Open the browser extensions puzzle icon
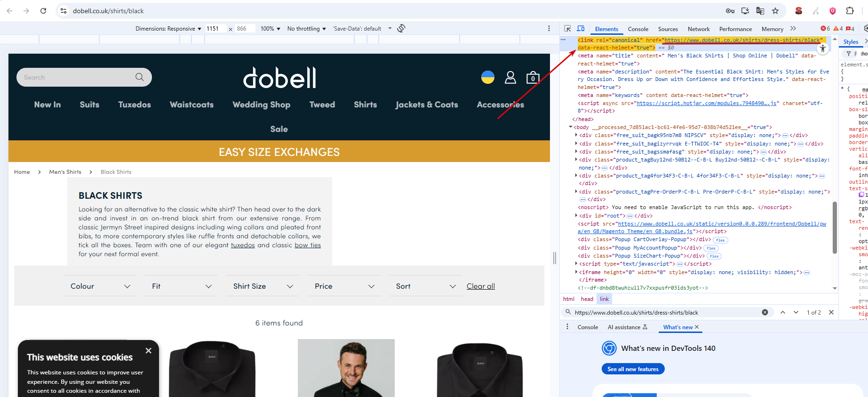Screen dimensions: 868x397 coord(850,11)
